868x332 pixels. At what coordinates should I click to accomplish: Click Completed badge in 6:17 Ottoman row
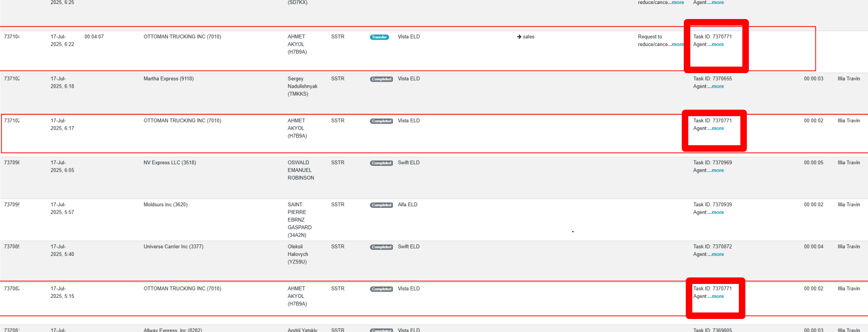pos(381,121)
